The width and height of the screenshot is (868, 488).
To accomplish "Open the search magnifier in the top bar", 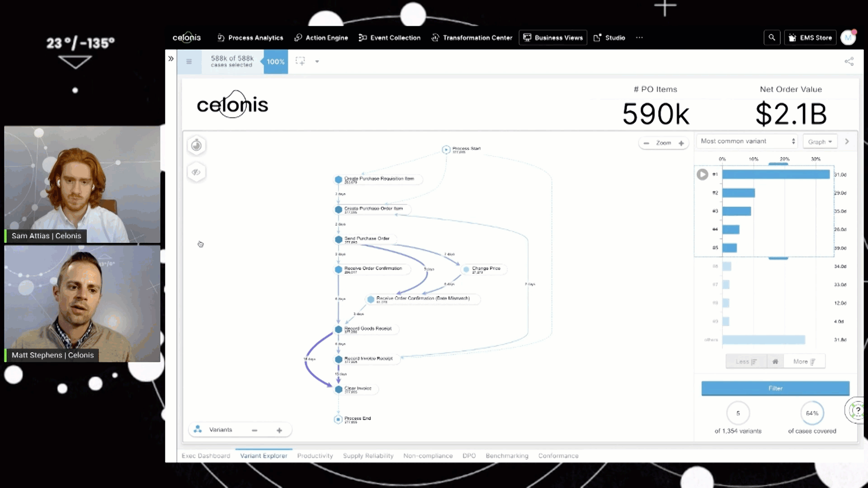I will tap(772, 38).
